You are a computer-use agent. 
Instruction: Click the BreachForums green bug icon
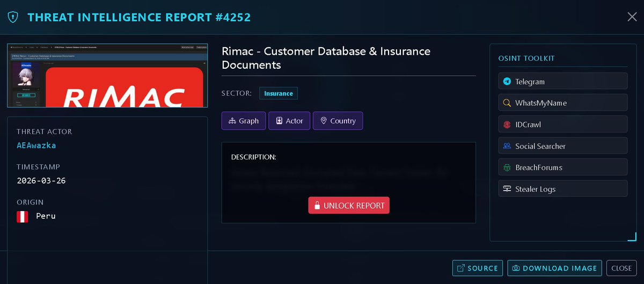[507, 168]
